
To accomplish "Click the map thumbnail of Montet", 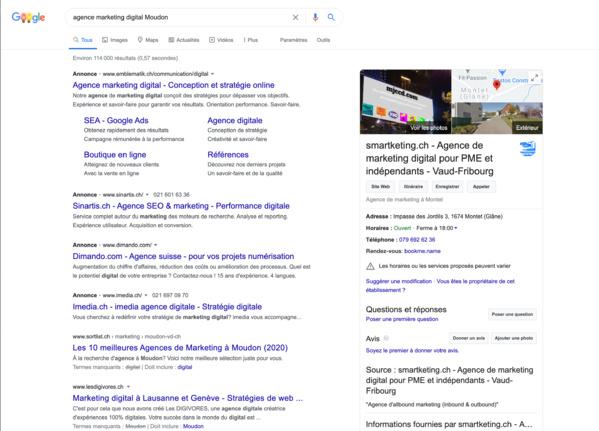I will 497,85.
